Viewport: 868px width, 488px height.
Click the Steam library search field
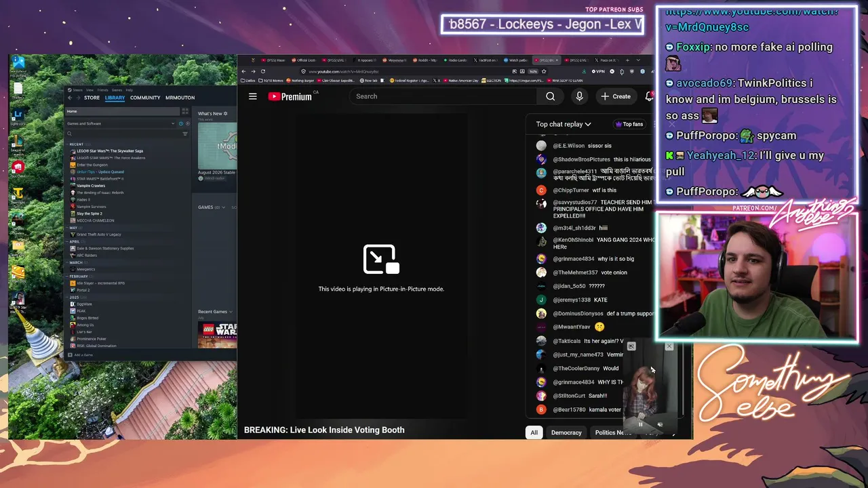123,134
